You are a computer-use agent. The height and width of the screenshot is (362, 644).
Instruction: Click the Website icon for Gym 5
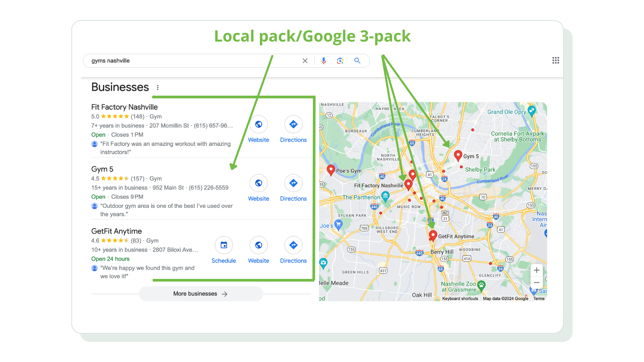click(259, 183)
